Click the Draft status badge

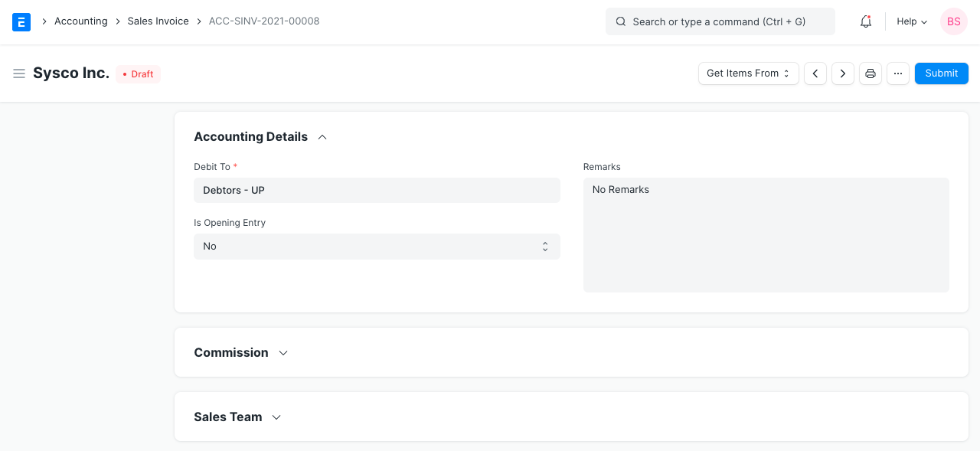(x=138, y=74)
